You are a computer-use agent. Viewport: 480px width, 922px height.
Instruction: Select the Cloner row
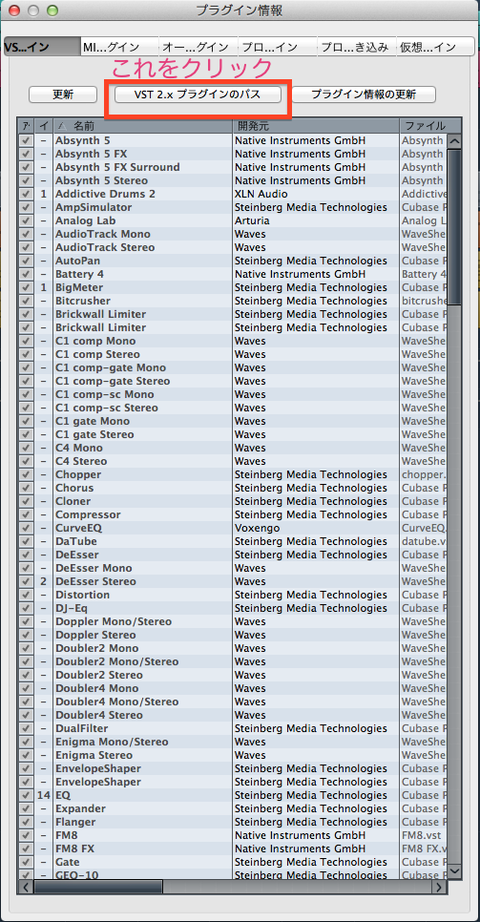(x=234, y=501)
